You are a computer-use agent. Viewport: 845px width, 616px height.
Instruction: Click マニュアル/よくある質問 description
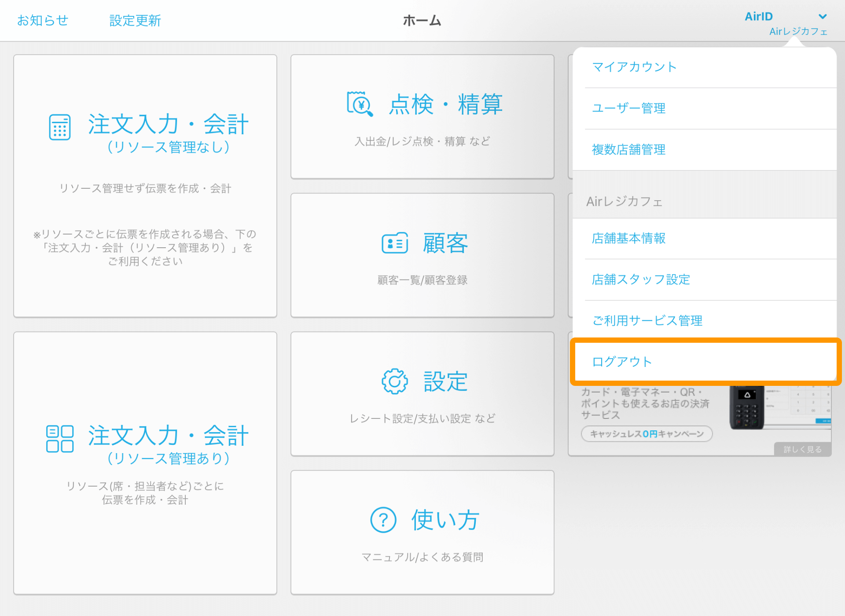[422, 557]
